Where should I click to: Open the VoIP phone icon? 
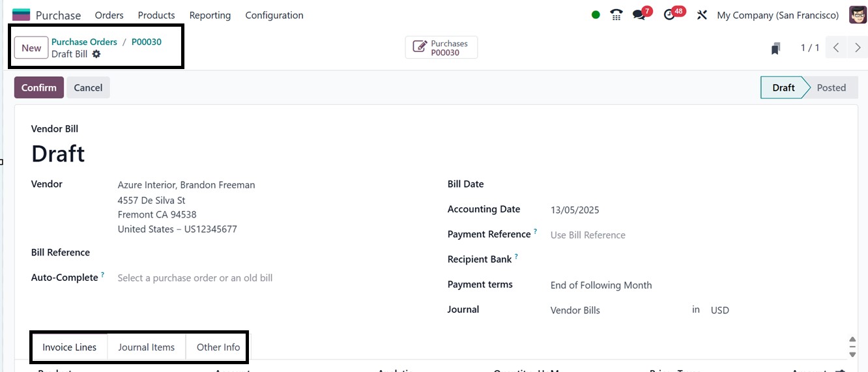(x=616, y=15)
